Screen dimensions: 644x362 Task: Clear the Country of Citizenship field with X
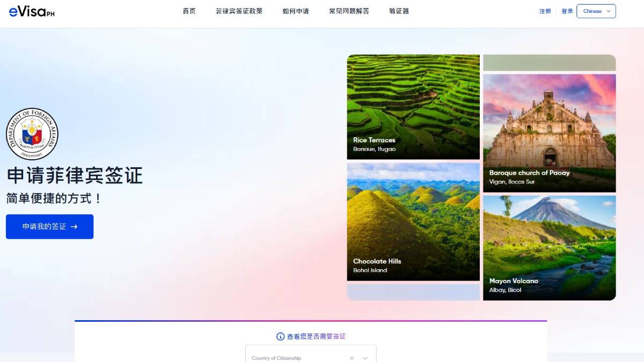[x=352, y=358]
